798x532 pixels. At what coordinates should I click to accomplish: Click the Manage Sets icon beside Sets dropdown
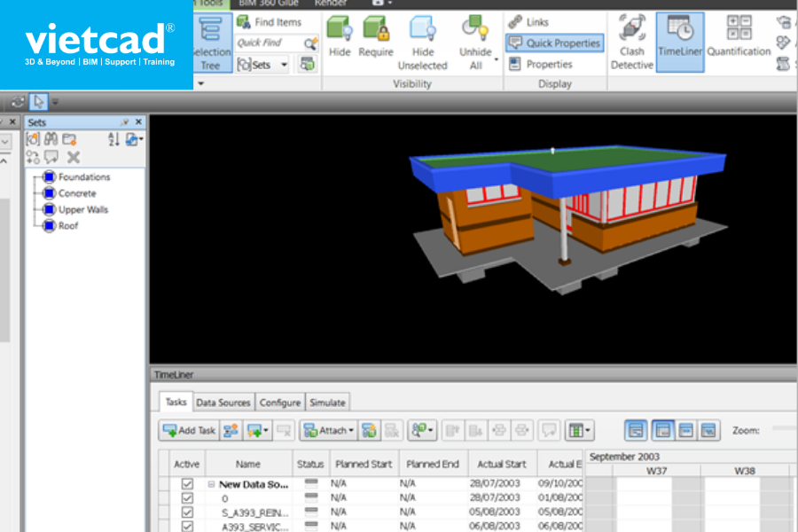coord(307,65)
